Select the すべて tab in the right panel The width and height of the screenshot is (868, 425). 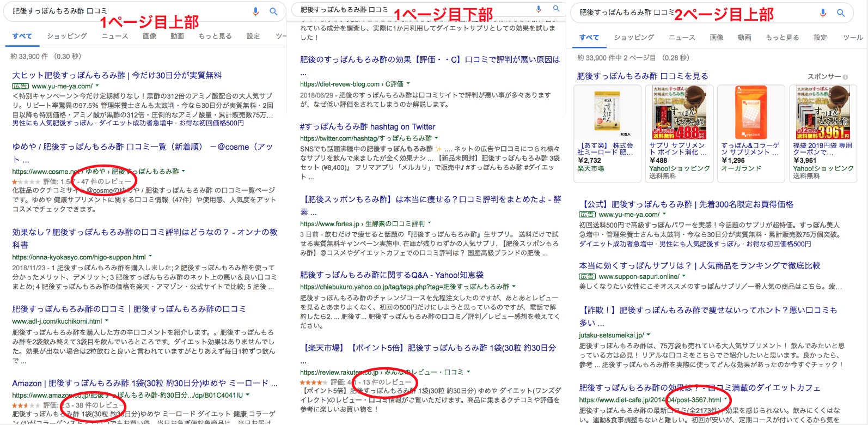pos(589,38)
